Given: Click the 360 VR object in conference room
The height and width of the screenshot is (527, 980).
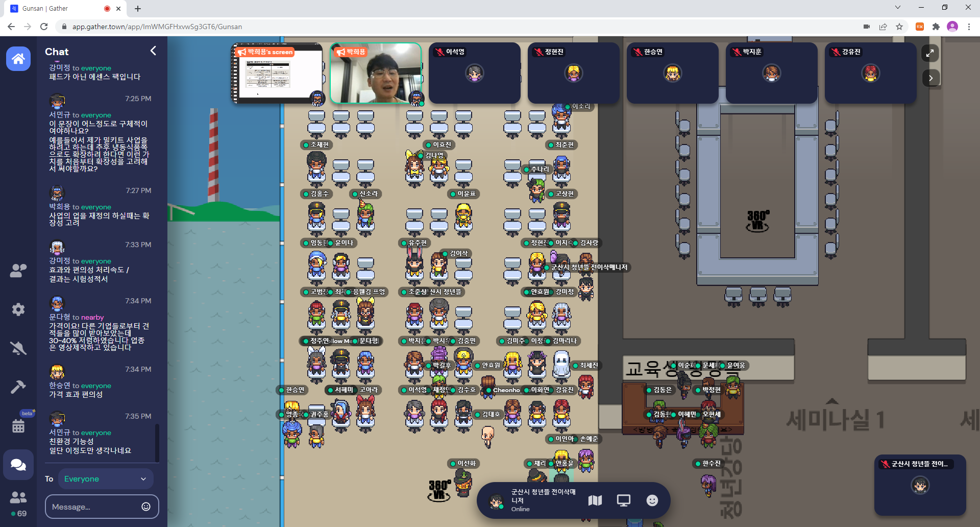Looking at the screenshot, I should (x=758, y=221).
